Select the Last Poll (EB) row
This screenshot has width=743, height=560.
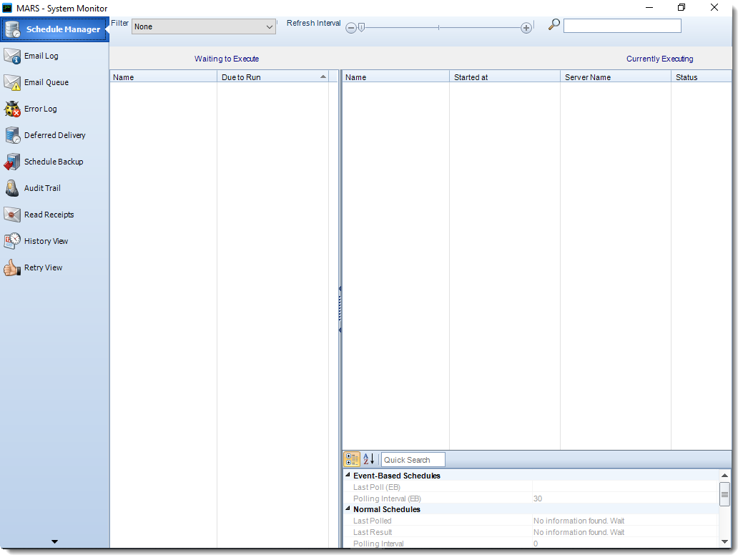coord(531,487)
